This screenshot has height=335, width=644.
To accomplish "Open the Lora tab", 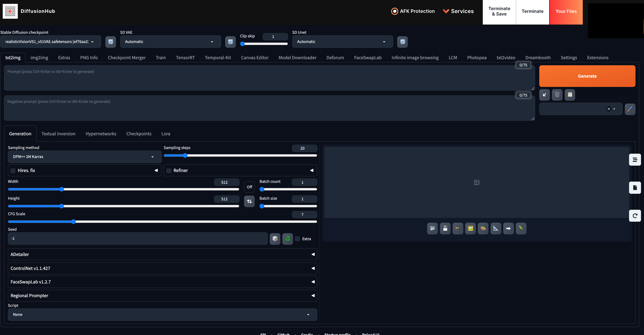I will pos(166,134).
